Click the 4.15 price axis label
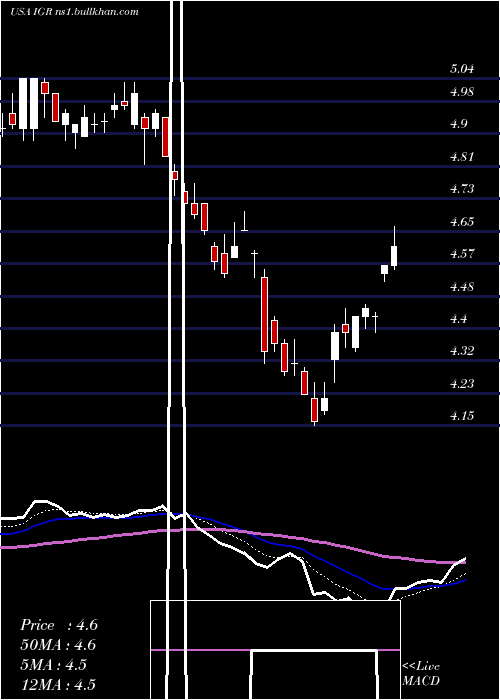 462,417
